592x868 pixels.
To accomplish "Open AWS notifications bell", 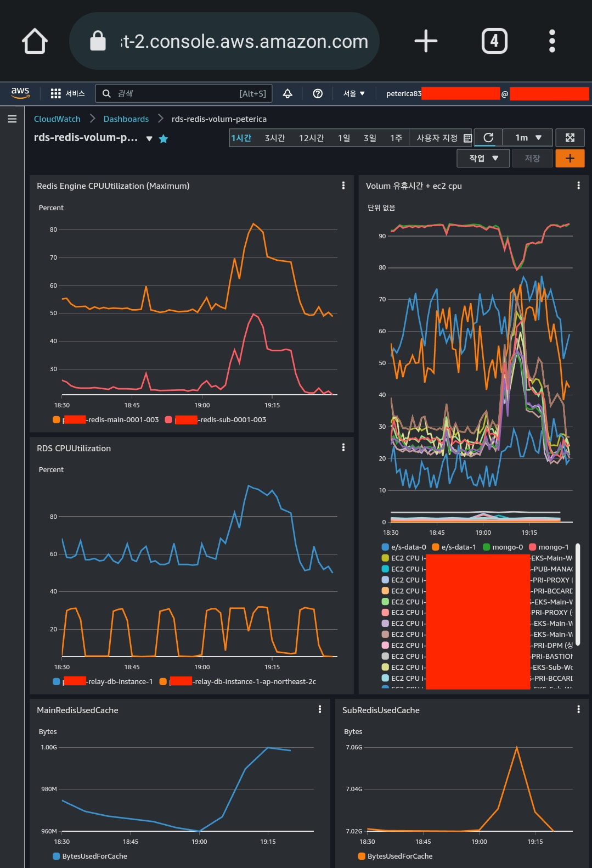I will coord(287,93).
